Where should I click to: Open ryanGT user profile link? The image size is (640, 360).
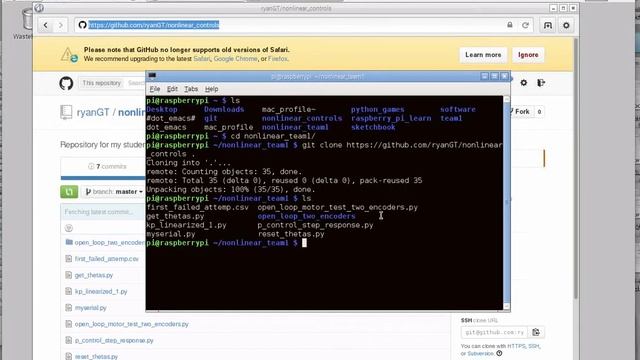click(x=93, y=112)
